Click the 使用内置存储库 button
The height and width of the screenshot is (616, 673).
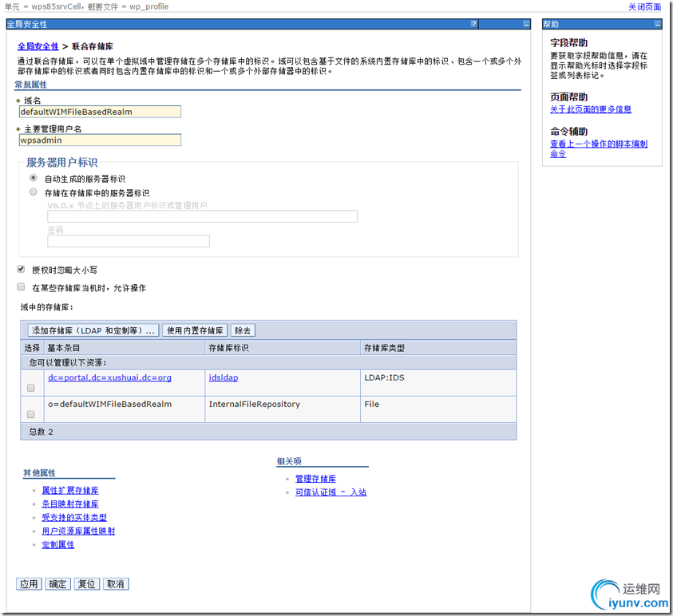[x=195, y=330]
